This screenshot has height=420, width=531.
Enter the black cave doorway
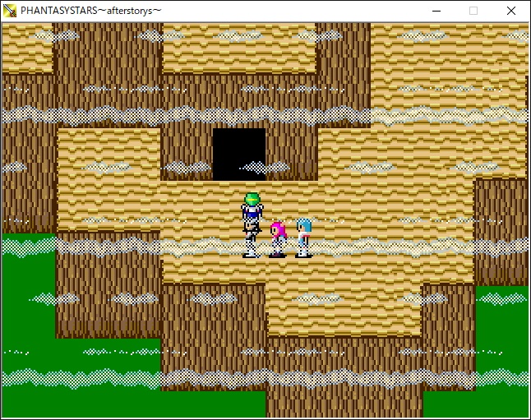[x=239, y=154]
